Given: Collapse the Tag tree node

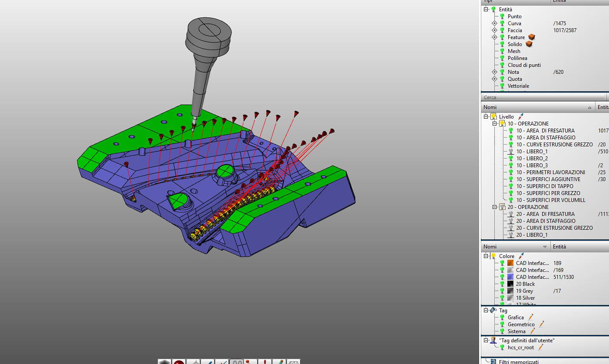Looking at the screenshot, I should point(486,310).
